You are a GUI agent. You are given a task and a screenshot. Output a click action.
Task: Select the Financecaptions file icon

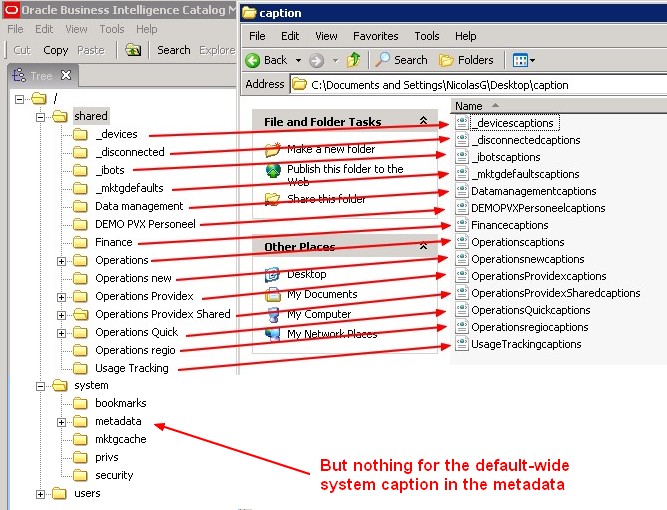462,225
